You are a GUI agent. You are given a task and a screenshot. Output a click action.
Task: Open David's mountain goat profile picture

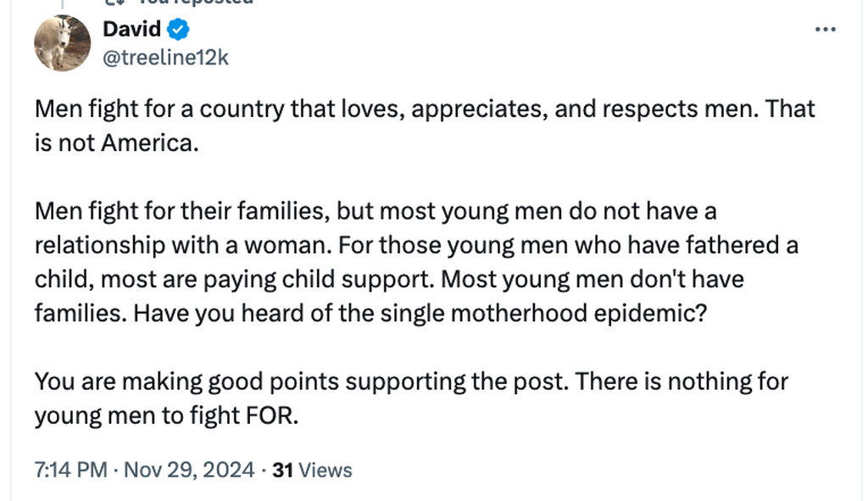[62, 42]
